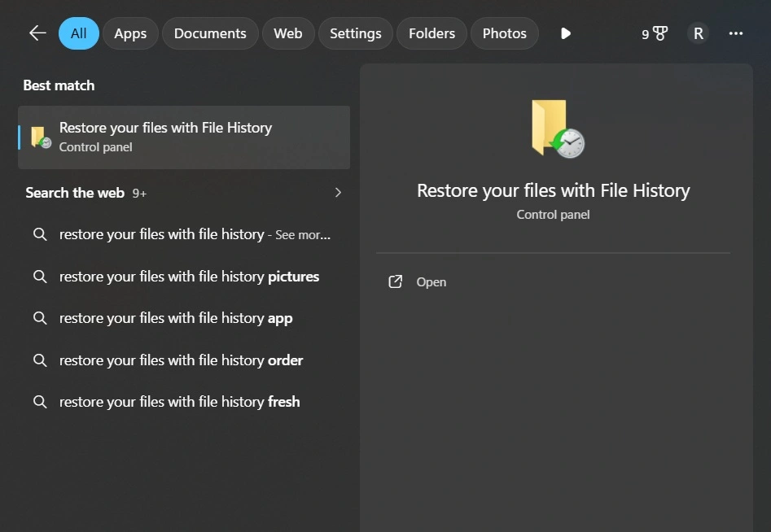The width and height of the screenshot is (771, 532).
Task: Show more filters with the play arrow
Action: (x=566, y=33)
